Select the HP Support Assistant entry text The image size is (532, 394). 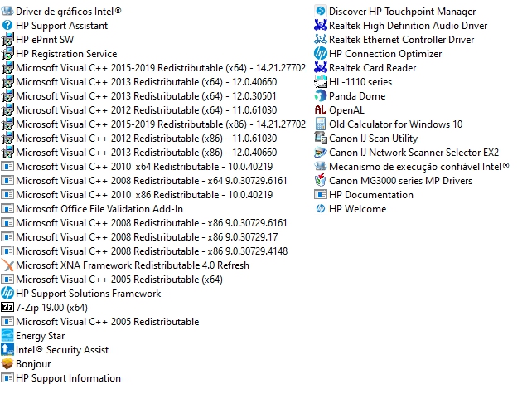[62, 26]
